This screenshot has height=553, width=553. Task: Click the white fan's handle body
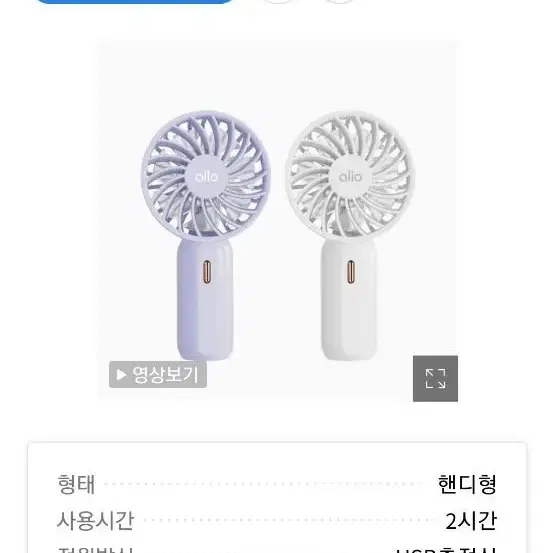coord(349,300)
